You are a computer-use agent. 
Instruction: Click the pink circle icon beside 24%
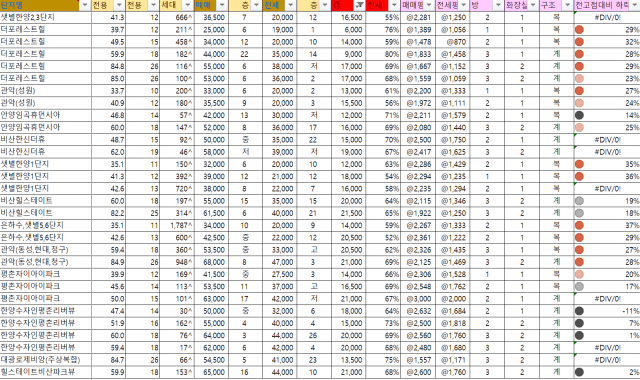(x=579, y=103)
